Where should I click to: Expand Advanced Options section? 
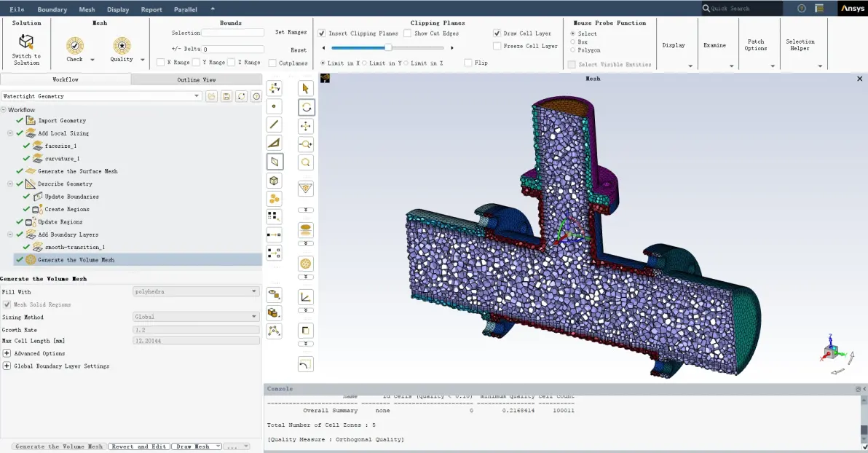[7, 353]
